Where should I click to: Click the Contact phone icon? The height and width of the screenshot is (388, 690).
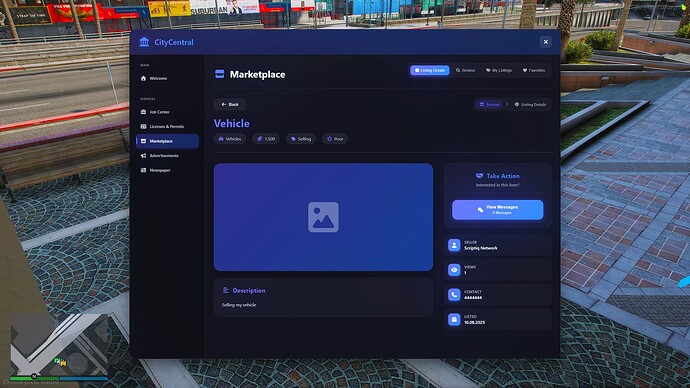point(454,295)
